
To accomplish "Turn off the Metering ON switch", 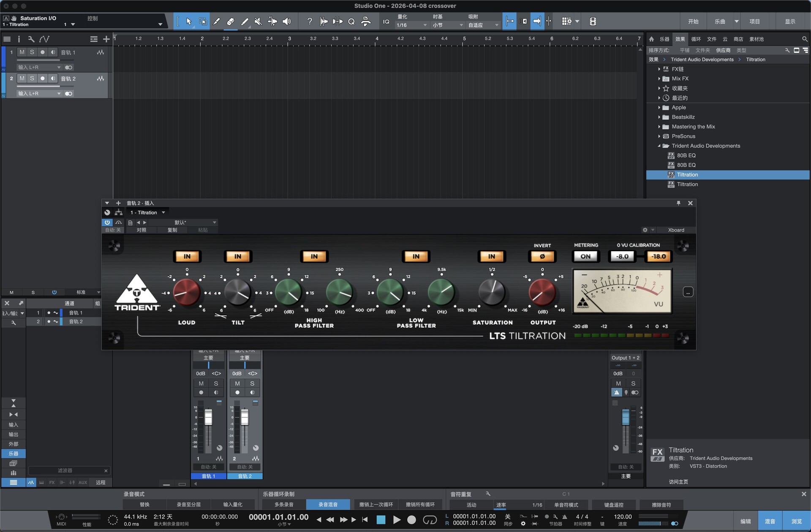I will click(585, 256).
